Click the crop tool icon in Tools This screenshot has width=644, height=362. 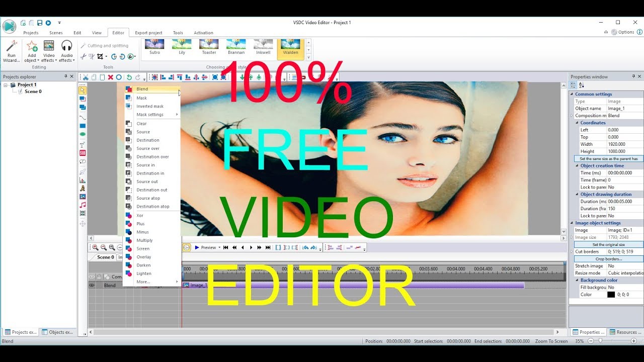point(100,57)
